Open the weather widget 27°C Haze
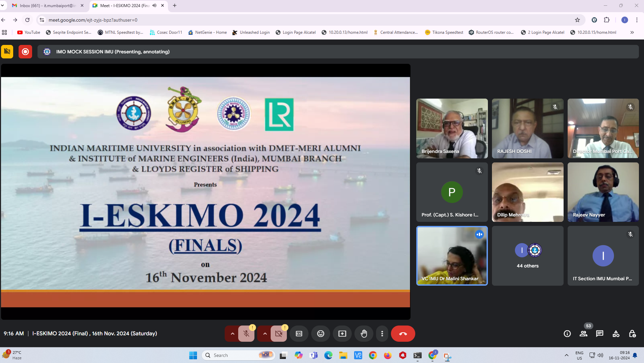 [12, 355]
